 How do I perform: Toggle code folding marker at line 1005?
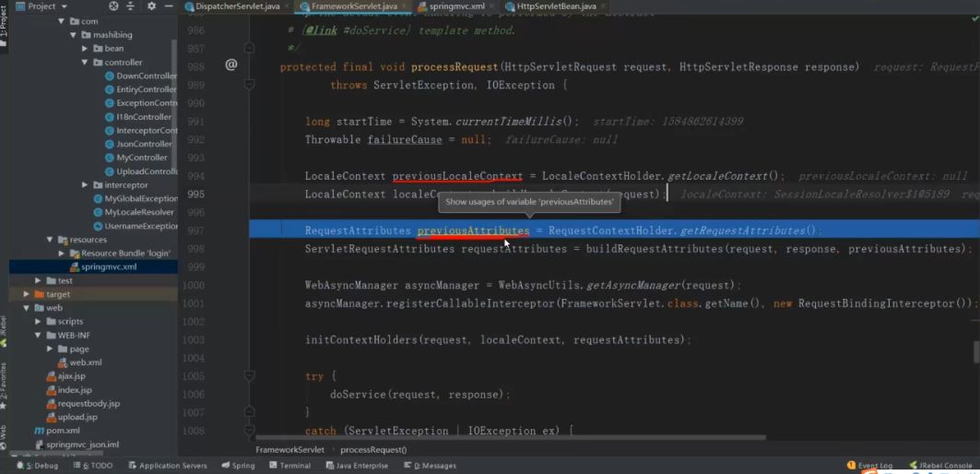249,376
